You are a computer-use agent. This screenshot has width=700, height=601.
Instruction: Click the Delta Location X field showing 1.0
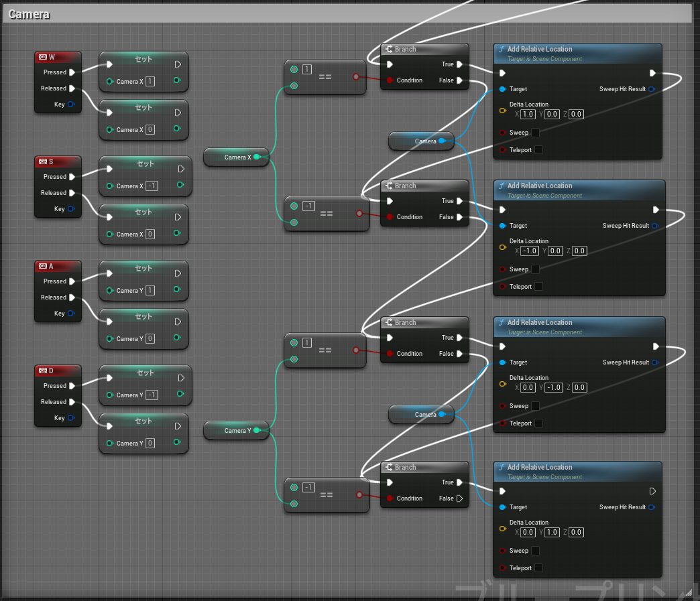[x=528, y=114]
